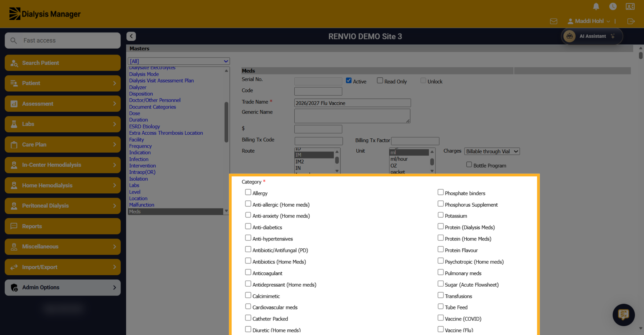Click the masters list scrollbar thumb

coord(226,122)
